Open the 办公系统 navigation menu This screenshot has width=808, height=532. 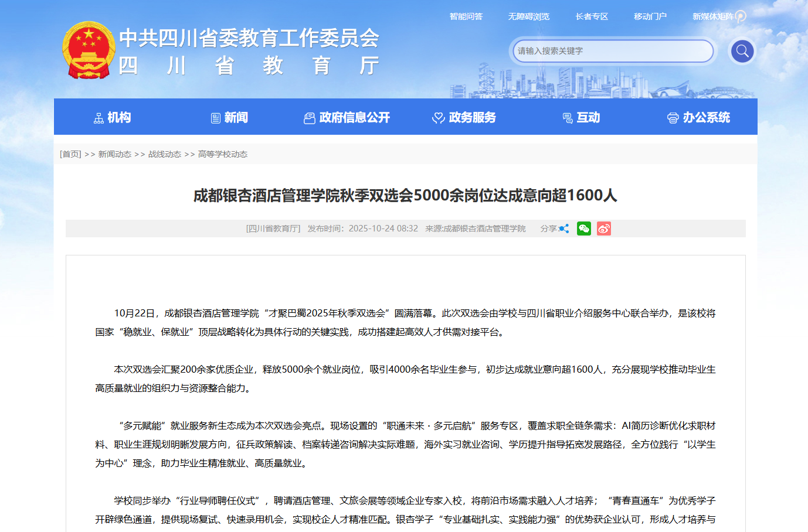tap(698, 117)
